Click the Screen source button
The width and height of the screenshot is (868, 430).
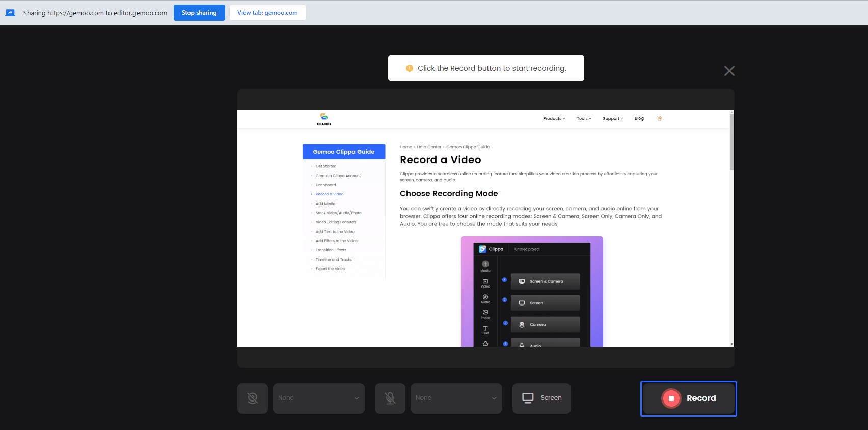(x=541, y=398)
